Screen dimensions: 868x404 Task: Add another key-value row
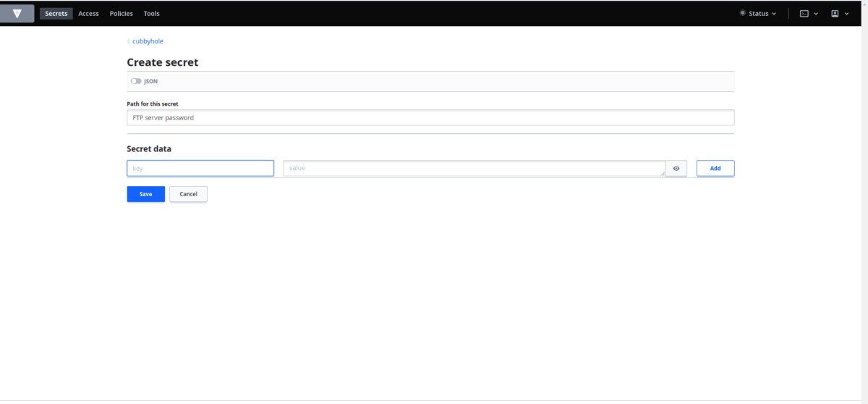point(715,168)
